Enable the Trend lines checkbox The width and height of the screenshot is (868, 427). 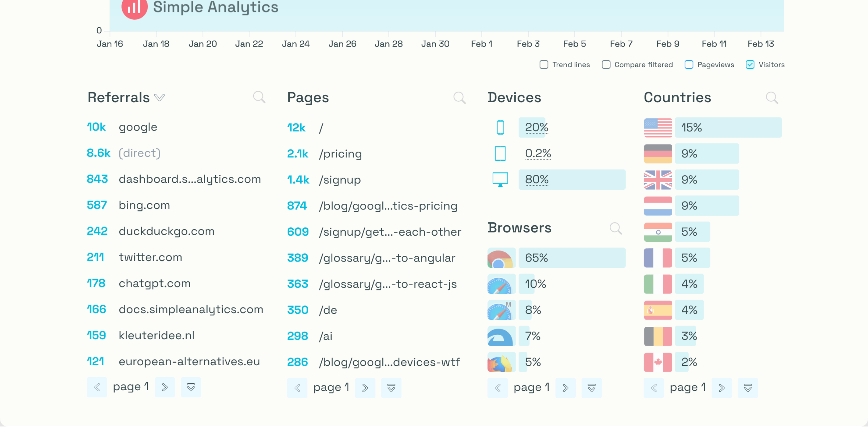coord(544,65)
